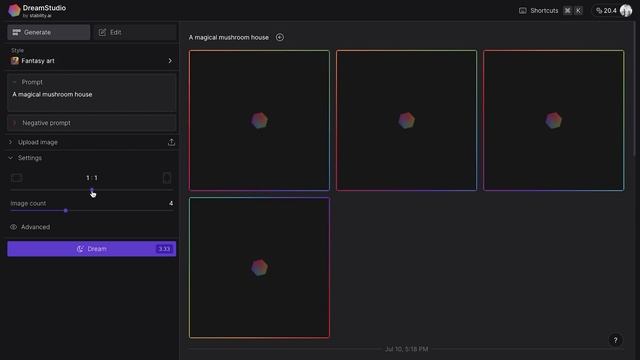This screenshot has height=360, width=640.
Task: Open the Generate tab
Action: [x=49, y=32]
